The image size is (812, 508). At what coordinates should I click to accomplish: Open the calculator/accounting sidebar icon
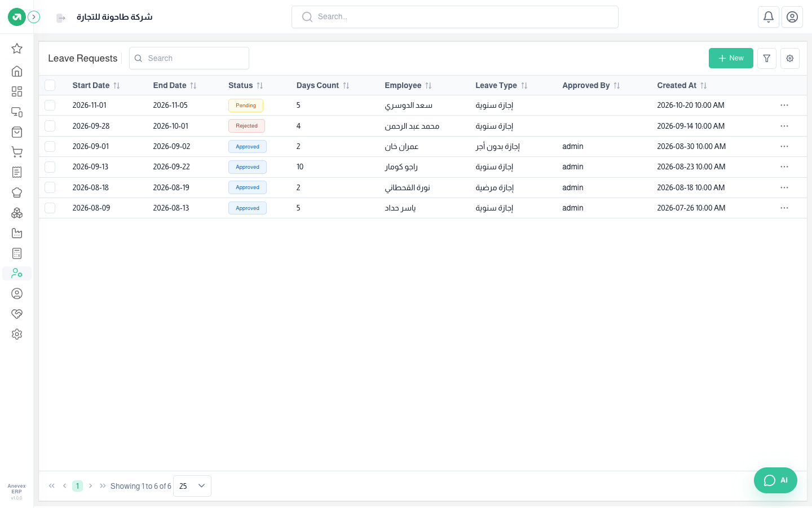17,253
